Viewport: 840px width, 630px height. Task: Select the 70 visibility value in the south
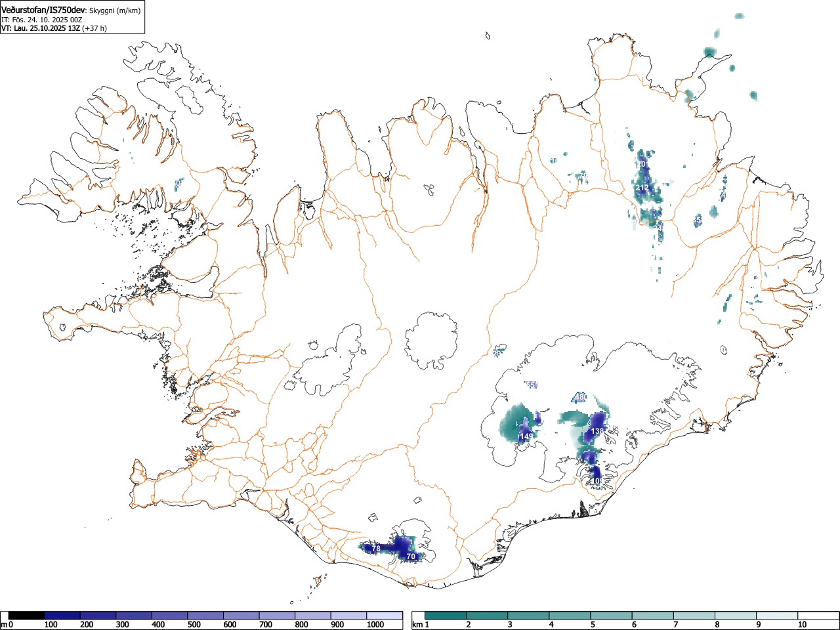tap(411, 556)
